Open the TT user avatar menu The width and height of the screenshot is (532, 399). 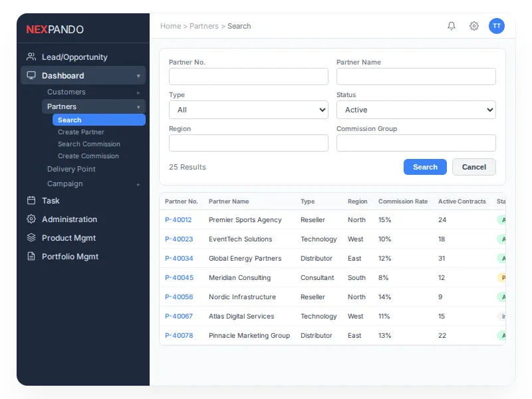[x=496, y=26]
